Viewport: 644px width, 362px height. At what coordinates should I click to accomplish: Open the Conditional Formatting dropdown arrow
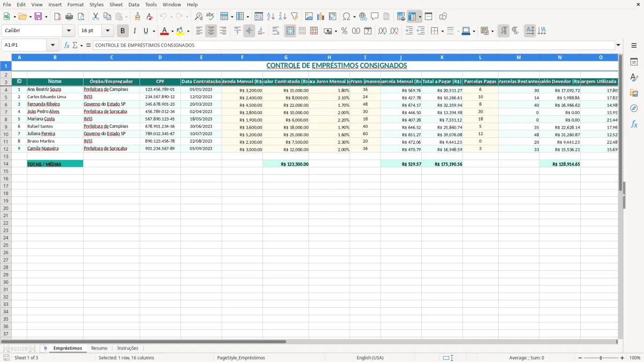(492, 31)
